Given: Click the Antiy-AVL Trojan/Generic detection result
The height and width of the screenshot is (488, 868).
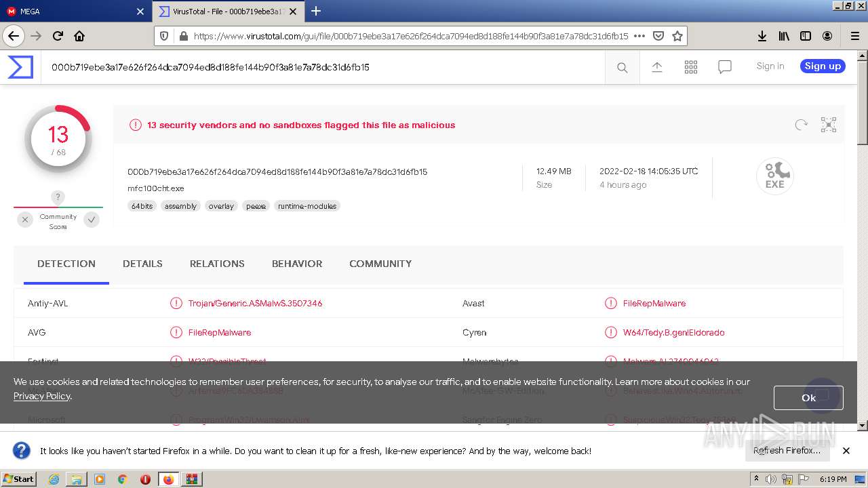Looking at the screenshot, I should [255, 303].
